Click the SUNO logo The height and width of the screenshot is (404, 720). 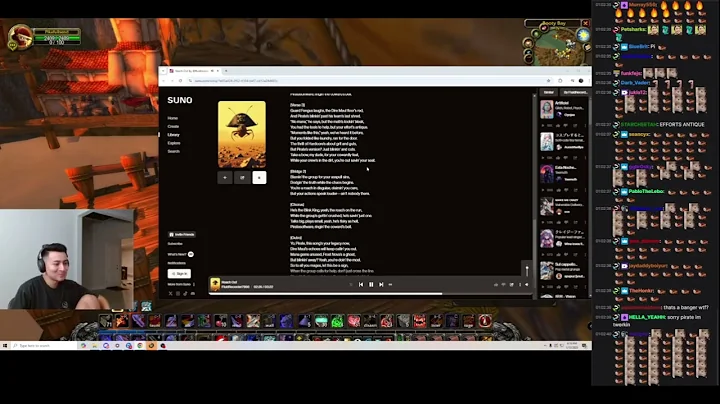tap(180, 100)
